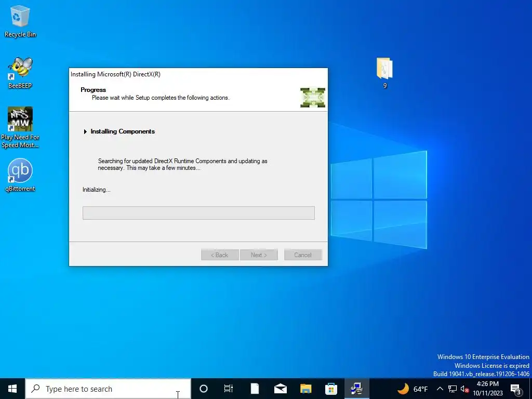Screen dimensions: 532x399
Task: Open the clock showing 4:26 PM
Action: pos(488,389)
